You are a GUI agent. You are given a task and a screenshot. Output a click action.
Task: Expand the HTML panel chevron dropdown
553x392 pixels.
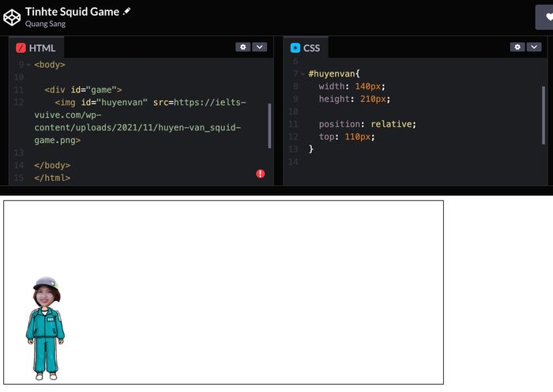click(x=259, y=47)
